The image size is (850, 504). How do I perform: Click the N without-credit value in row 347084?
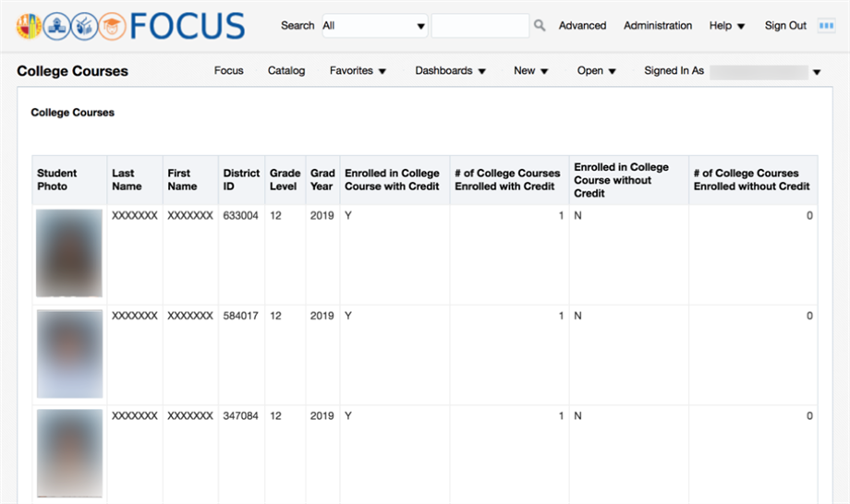(577, 415)
